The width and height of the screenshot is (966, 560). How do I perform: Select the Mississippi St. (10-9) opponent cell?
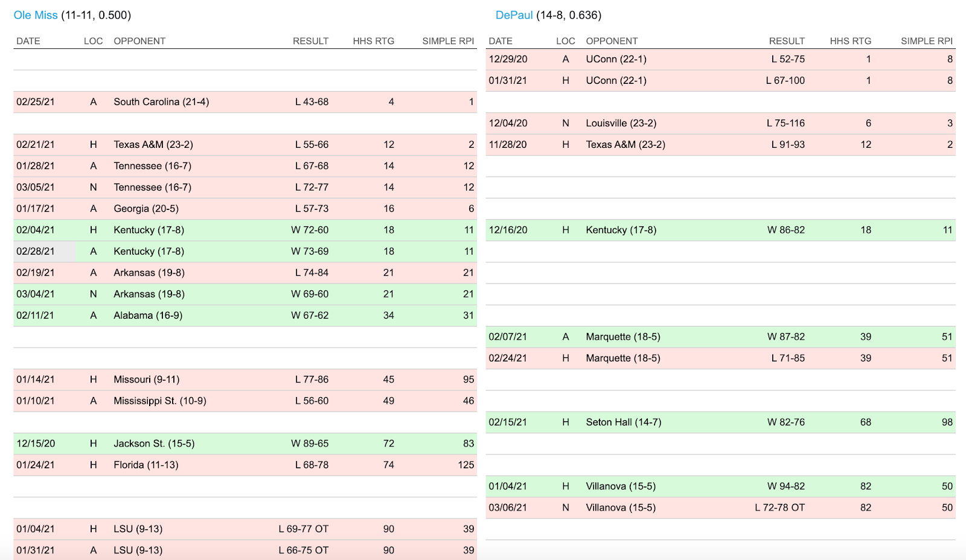[x=160, y=401]
